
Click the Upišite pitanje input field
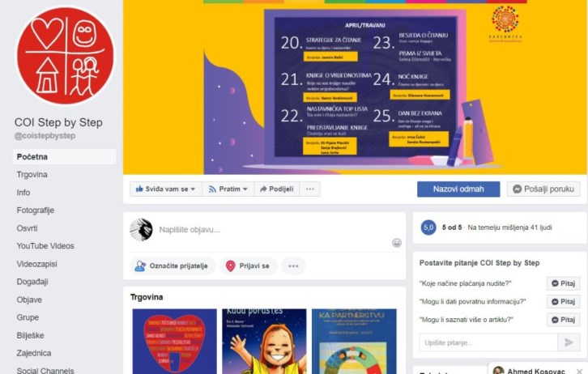tap(488, 342)
